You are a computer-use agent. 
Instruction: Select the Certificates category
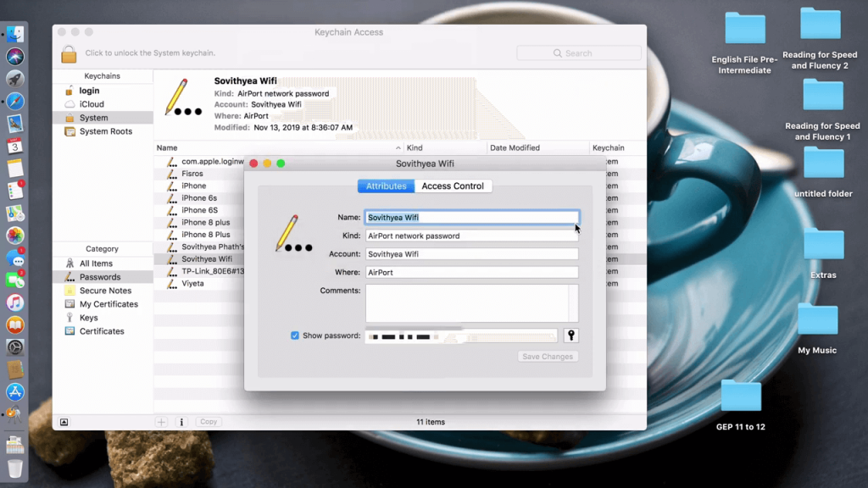[103, 331]
